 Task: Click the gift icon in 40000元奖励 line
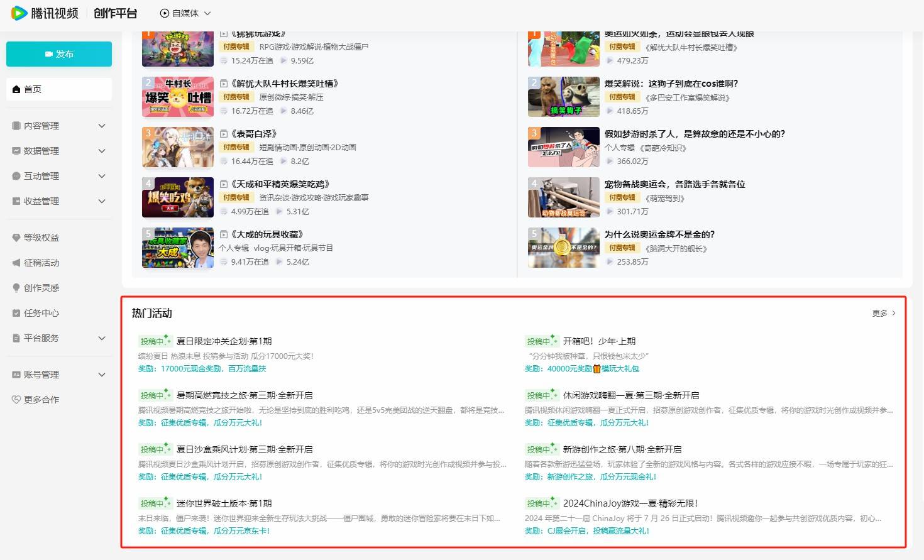click(x=597, y=369)
